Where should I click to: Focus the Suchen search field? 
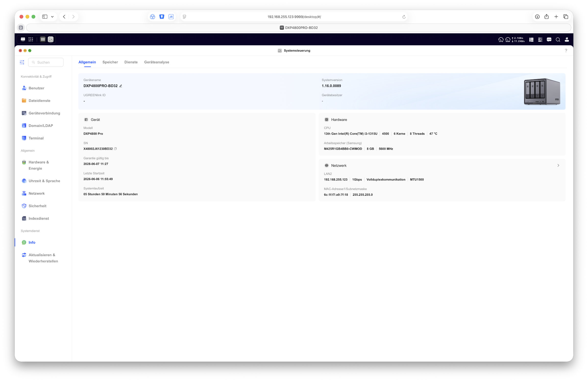(46, 62)
